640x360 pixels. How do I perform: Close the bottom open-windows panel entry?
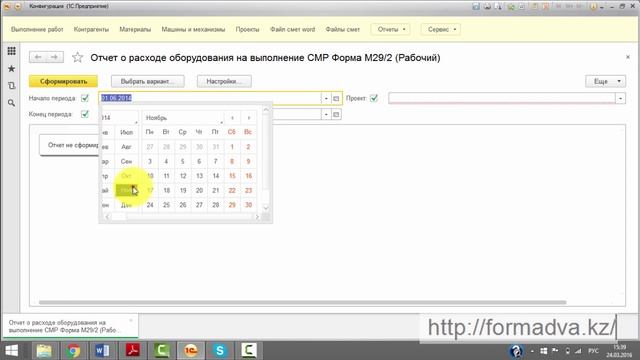tap(131, 321)
